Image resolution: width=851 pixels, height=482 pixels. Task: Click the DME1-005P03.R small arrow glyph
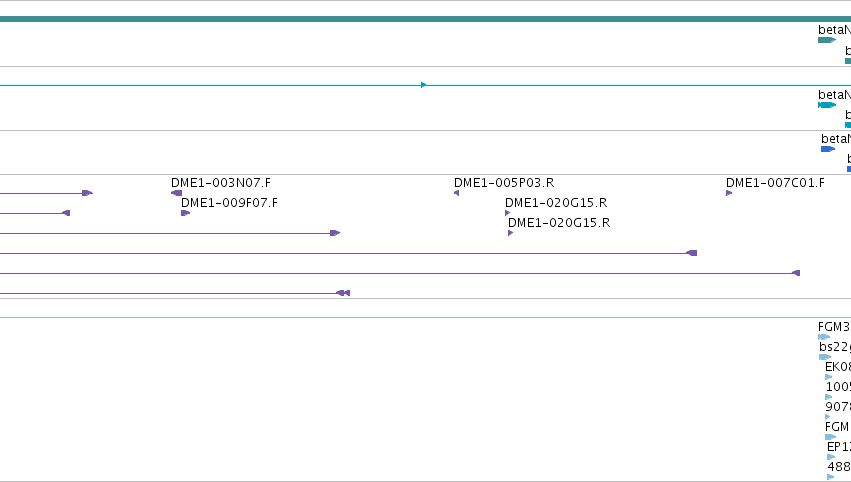[456, 193]
